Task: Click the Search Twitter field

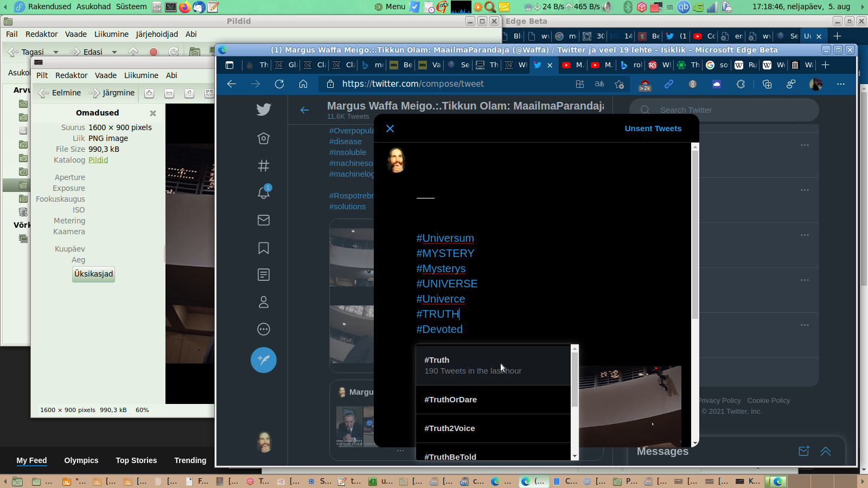Action: point(724,110)
